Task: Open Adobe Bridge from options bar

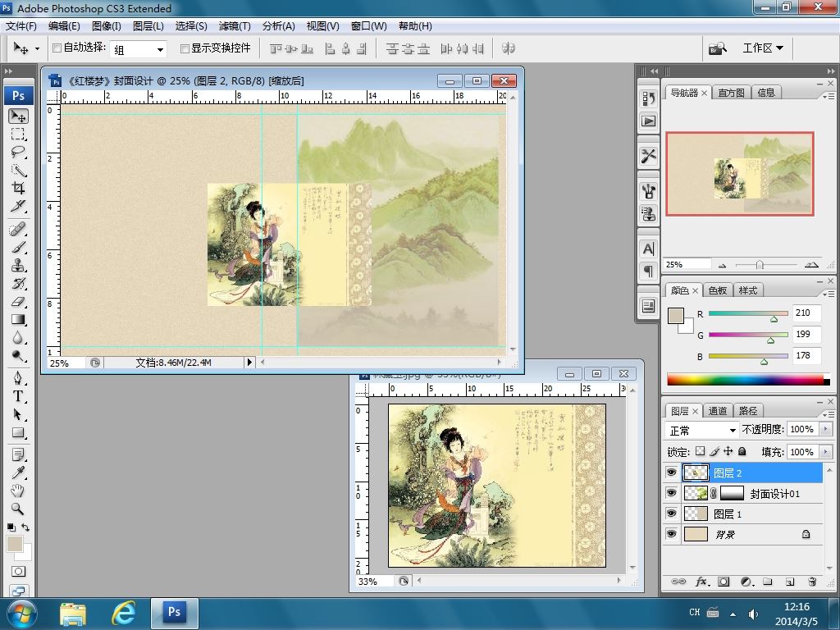Action: (717, 48)
